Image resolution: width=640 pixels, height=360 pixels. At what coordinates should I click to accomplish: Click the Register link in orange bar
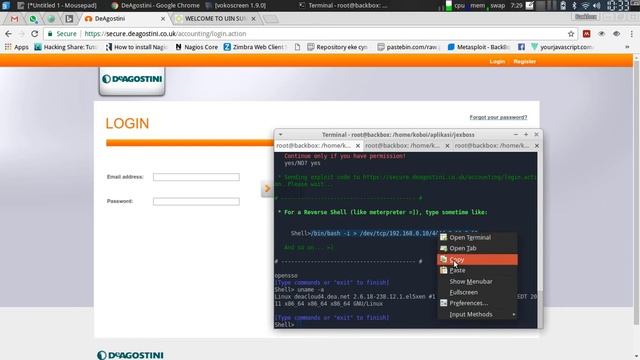tap(524, 62)
